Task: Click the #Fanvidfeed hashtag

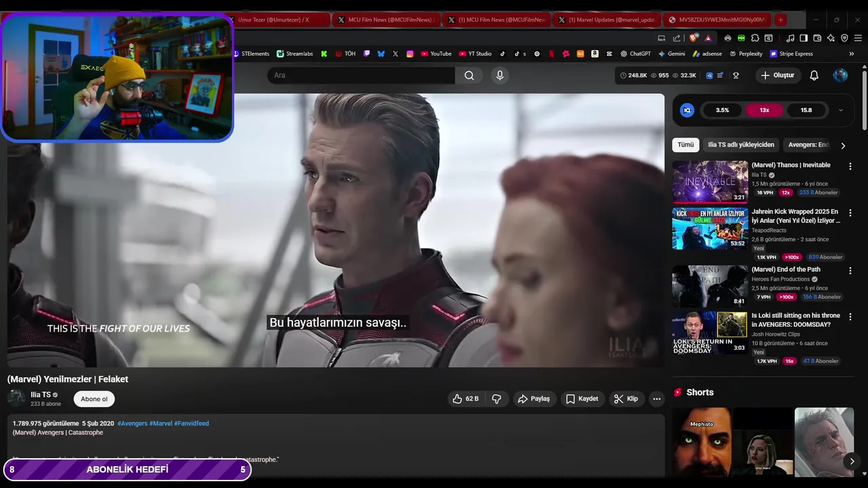Action: tap(191, 423)
